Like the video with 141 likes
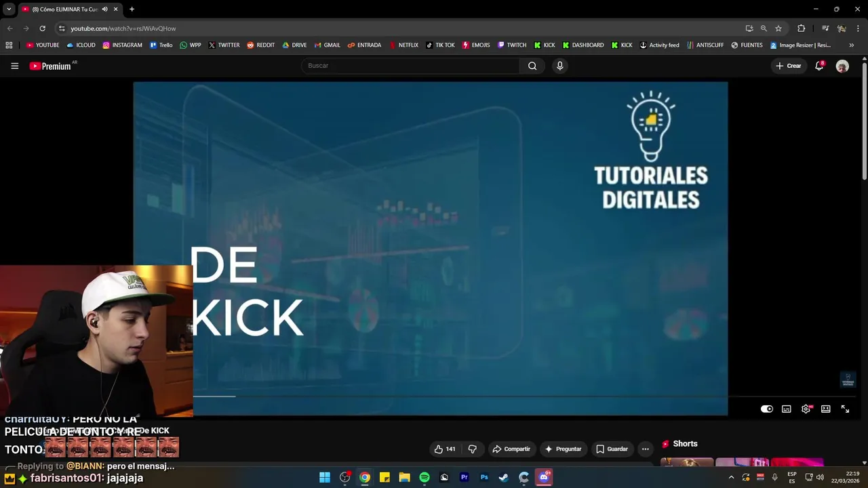Screen dimensions: 868x488 point(445,449)
